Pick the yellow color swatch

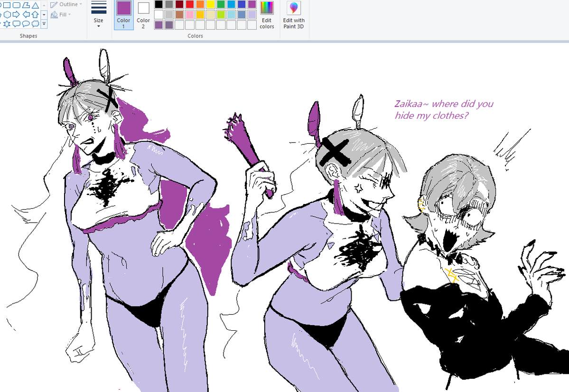211,4
